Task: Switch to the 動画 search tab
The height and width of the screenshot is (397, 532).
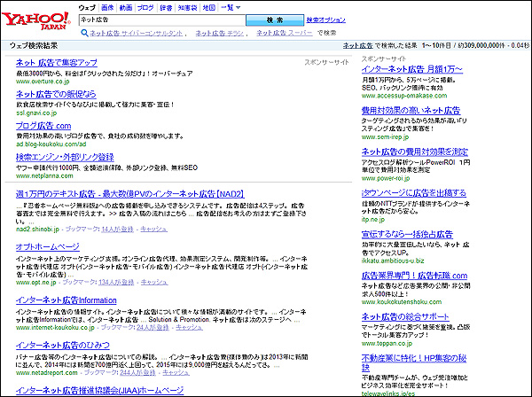Action: (x=127, y=7)
